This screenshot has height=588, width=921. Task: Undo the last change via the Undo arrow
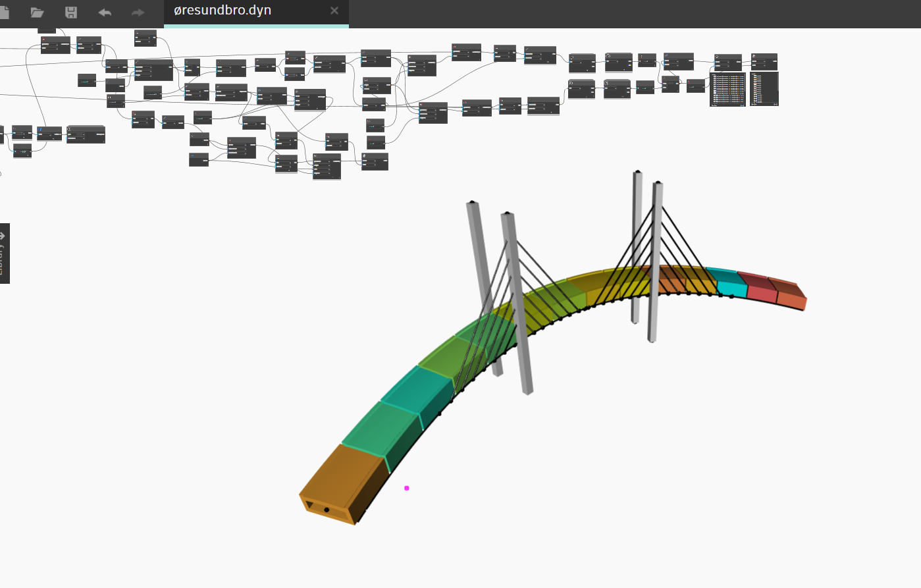point(105,12)
